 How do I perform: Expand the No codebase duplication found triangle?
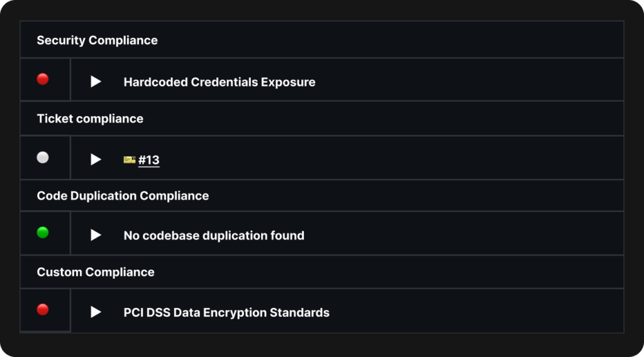point(96,235)
